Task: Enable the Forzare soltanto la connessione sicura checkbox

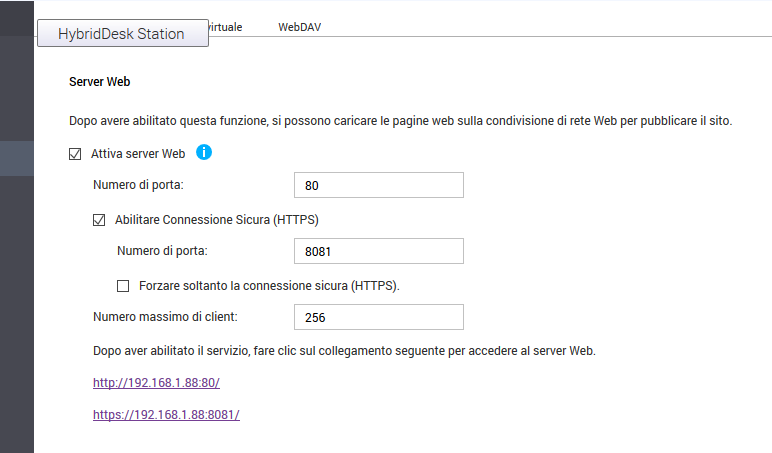Action: [x=123, y=286]
